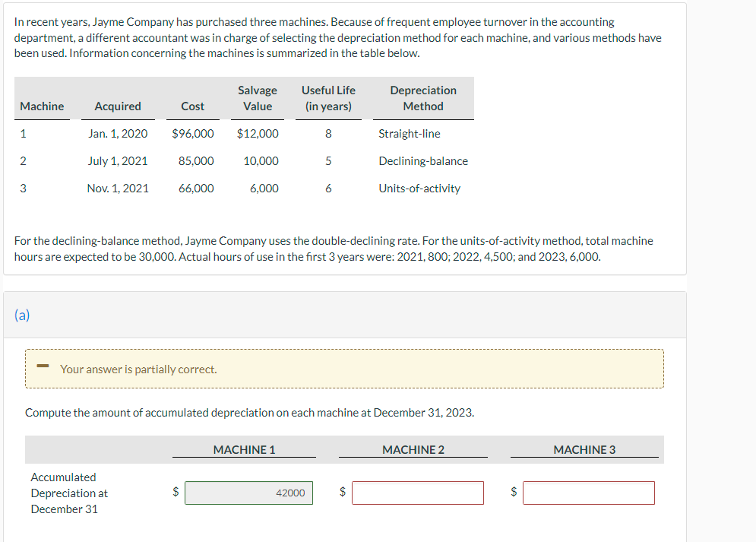The image size is (756, 542).
Task: Click the Machine 1 accumulated depreciation field
Action: [248, 493]
